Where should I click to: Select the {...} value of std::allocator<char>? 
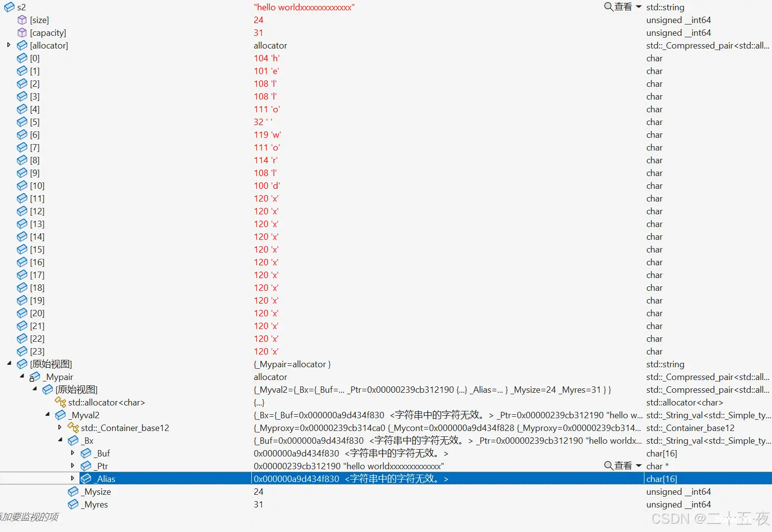[259, 403]
